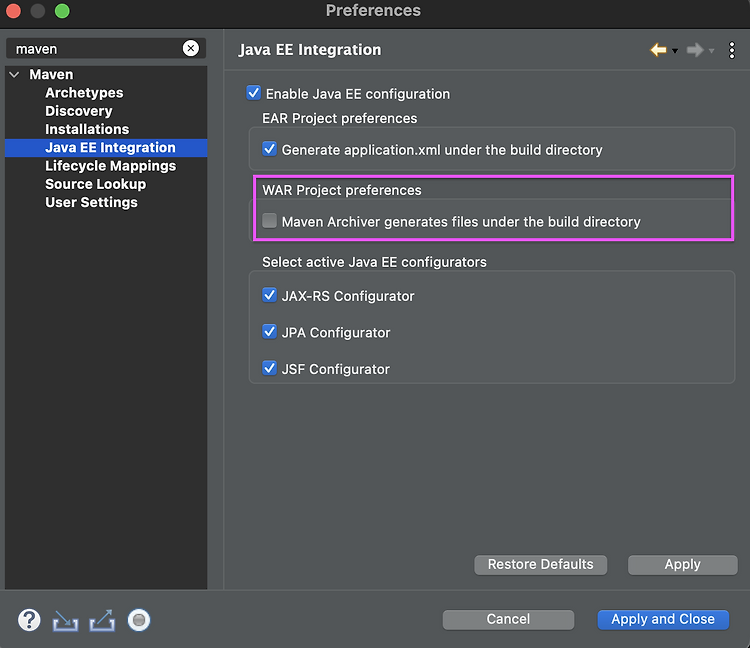This screenshot has height=648, width=750.
Task: Click into the maven filter text field
Action: pos(96,49)
